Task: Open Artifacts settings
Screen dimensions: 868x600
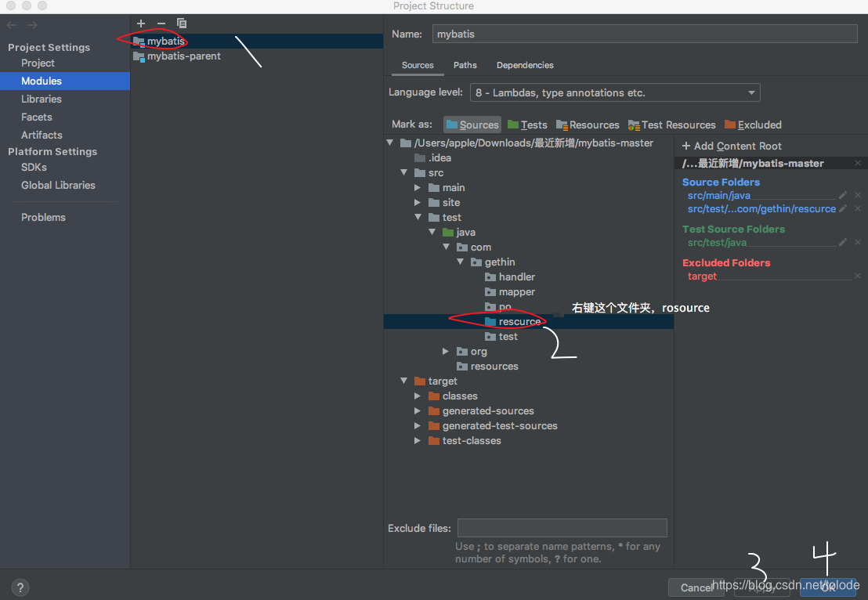Action: pyautogui.click(x=42, y=135)
